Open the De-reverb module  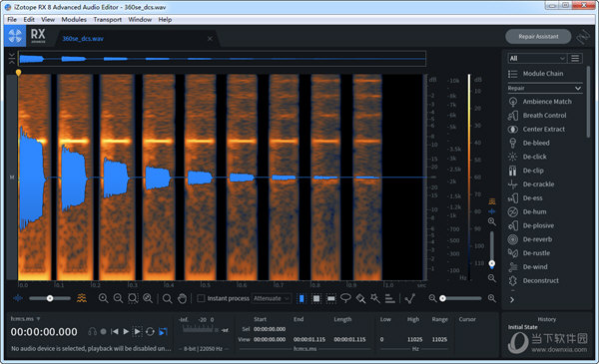click(x=530, y=239)
